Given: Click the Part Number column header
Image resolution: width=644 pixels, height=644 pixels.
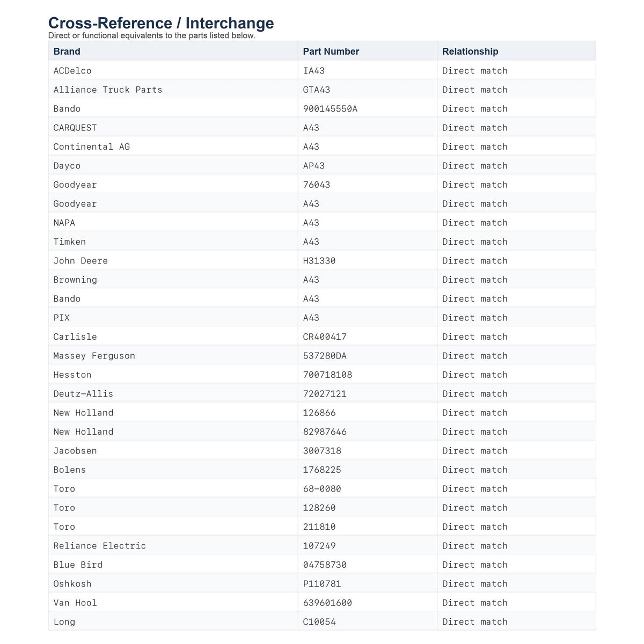Looking at the screenshot, I should tap(367, 51).
